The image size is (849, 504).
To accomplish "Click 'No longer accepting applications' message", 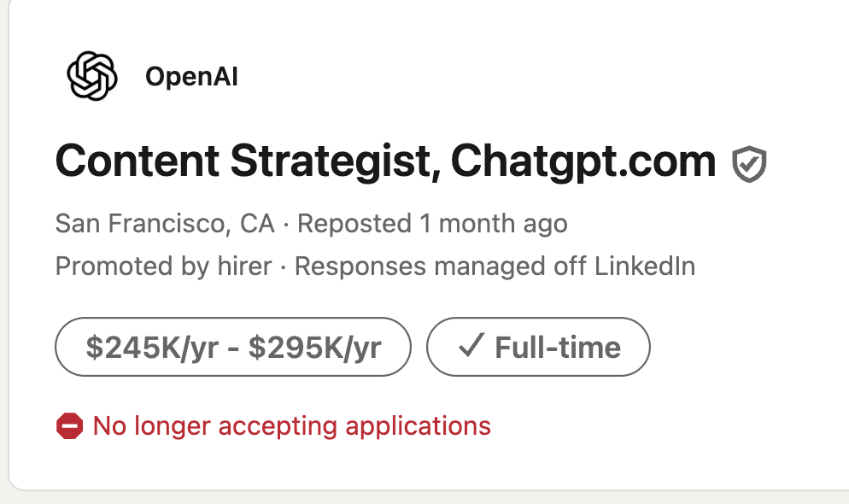I will click(x=291, y=425).
